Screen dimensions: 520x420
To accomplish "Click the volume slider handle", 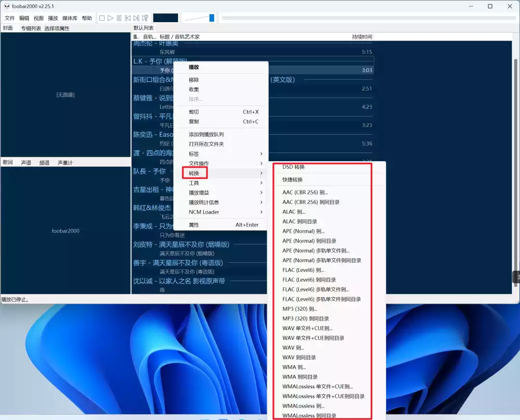I will [x=211, y=18].
